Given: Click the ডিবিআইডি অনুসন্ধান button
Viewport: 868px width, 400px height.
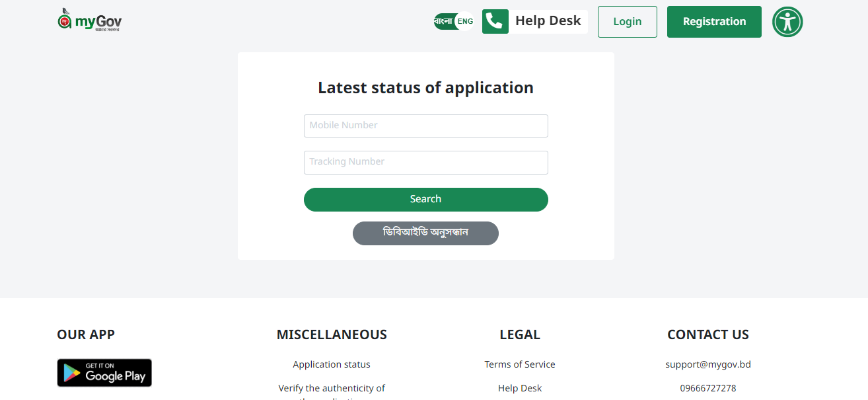Looking at the screenshot, I should coord(425,233).
